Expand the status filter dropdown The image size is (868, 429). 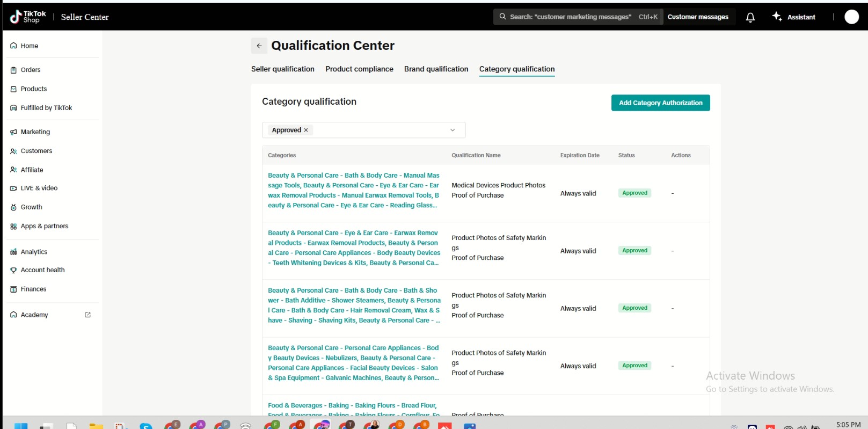pos(452,130)
